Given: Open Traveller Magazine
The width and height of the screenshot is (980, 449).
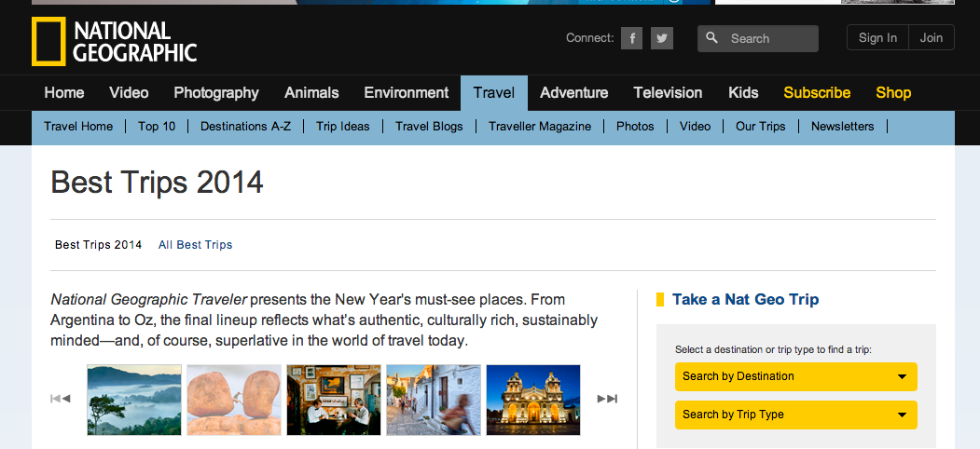Looking at the screenshot, I should click(540, 126).
